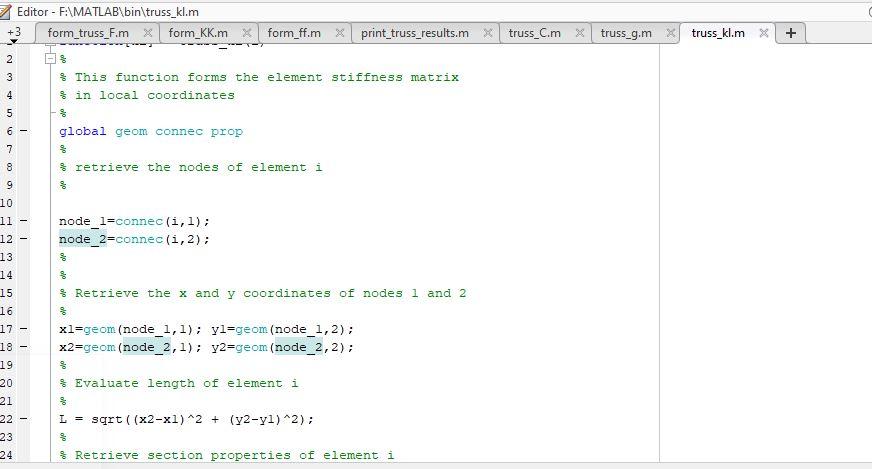Set breakpoint at line 18 dash
This screenshot has width=872, height=469.
point(24,347)
